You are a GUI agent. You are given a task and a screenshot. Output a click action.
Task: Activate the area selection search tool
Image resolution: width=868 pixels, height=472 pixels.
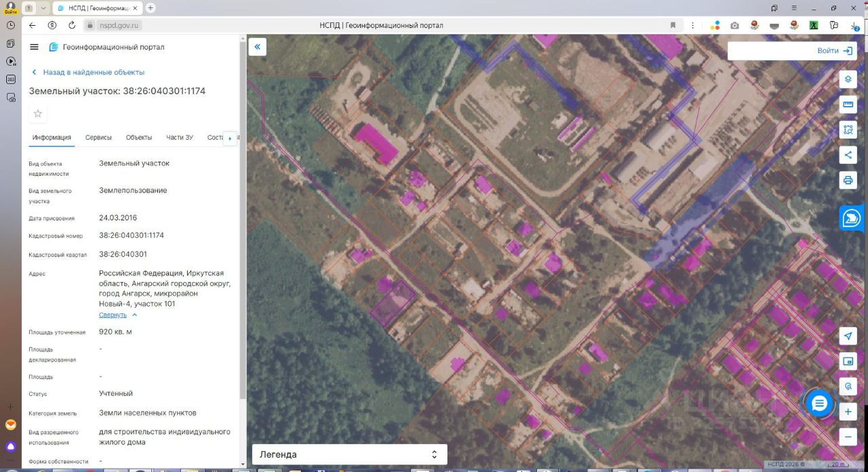click(848, 130)
